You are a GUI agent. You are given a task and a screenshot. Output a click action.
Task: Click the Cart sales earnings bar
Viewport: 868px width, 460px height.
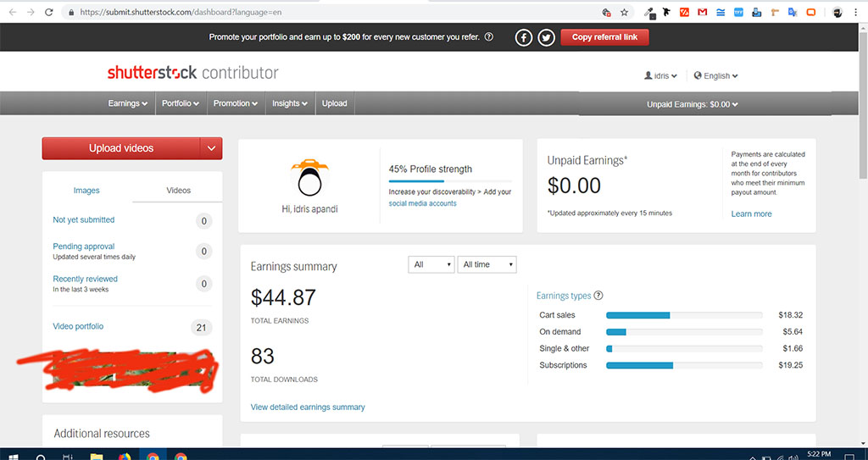(684, 315)
